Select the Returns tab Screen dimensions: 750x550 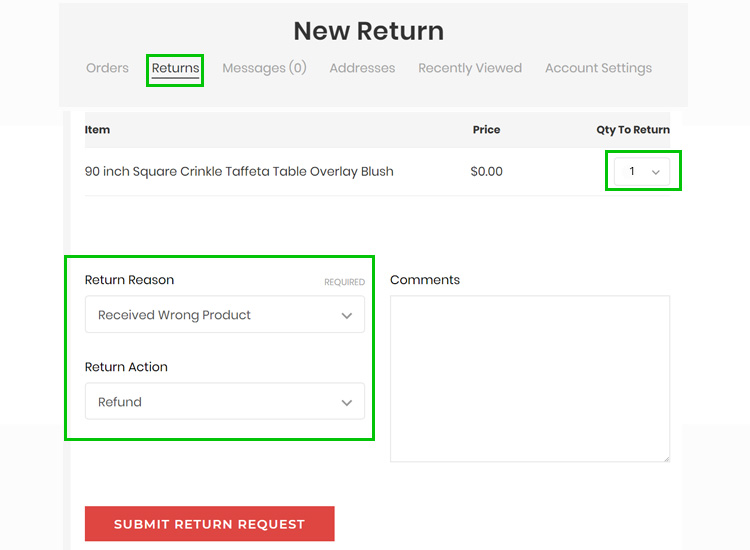[x=176, y=68]
